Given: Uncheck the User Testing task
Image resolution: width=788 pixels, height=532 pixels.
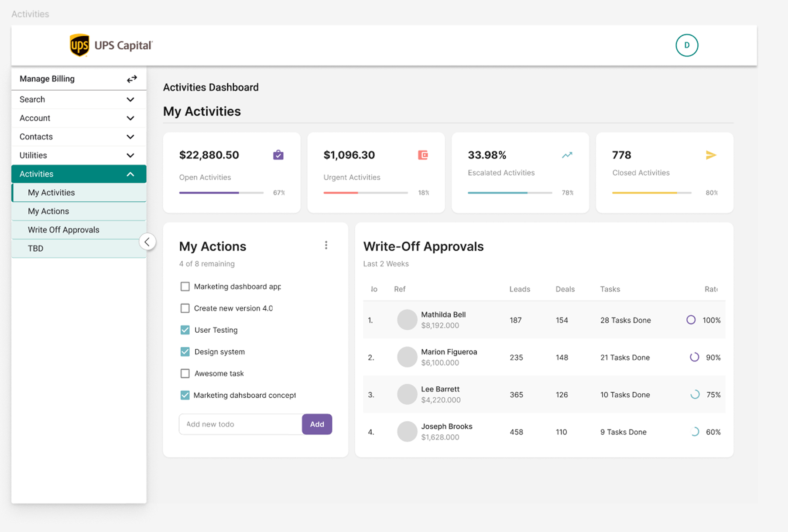Looking at the screenshot, I should pos(185,330).
